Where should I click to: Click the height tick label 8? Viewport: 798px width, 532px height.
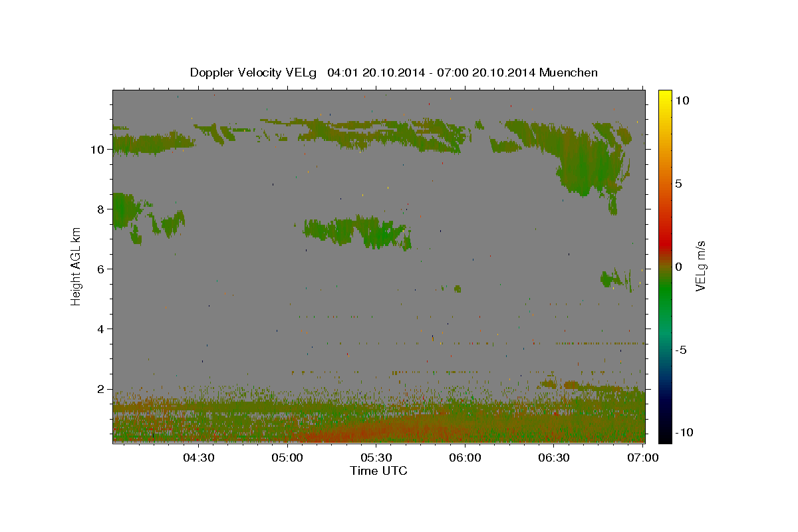(102, 209)
